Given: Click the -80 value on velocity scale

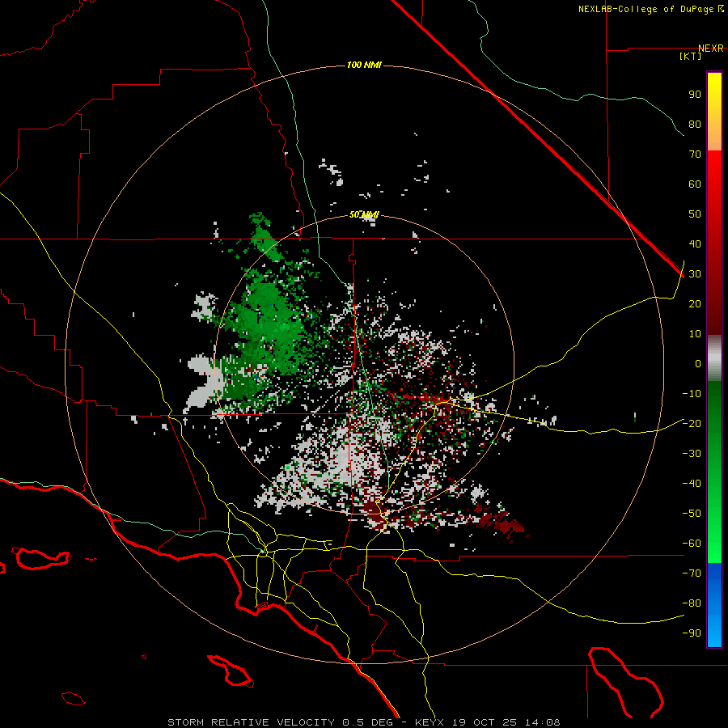Looking at the screenshot, I should pos(692,603).
